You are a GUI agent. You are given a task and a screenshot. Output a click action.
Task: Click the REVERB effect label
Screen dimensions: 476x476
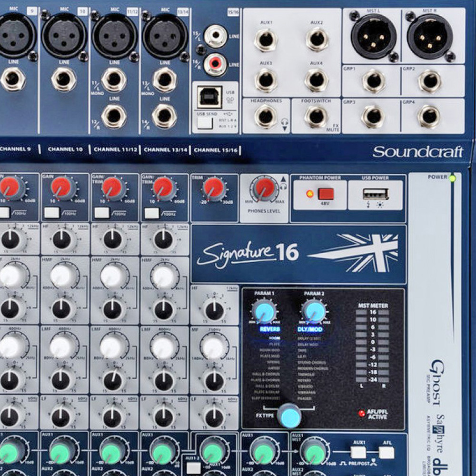click(x=269, y=329)
